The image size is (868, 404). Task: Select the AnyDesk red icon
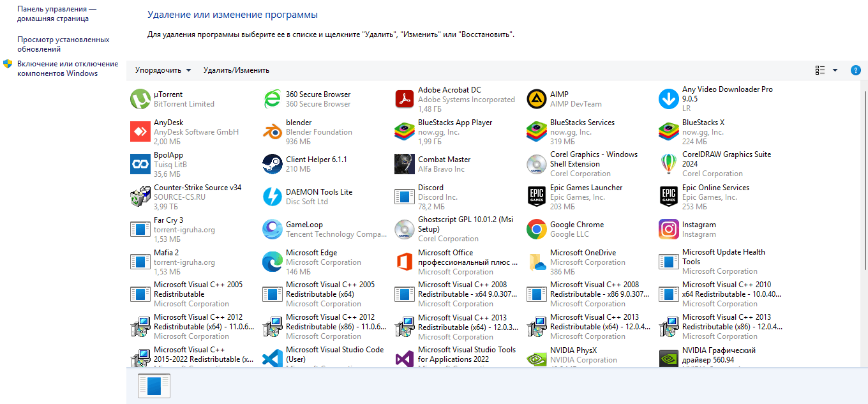pos(140,131)
